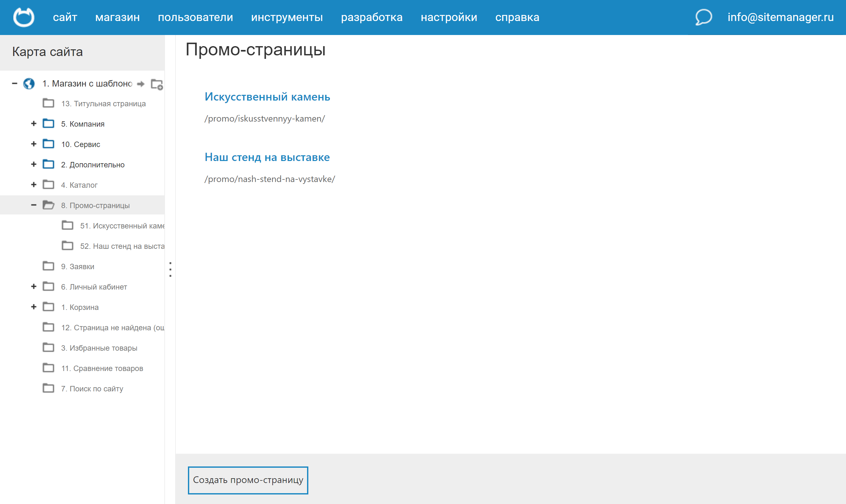
Task: Expand the 'Личный кабинет' node
Action: [33, 286]
